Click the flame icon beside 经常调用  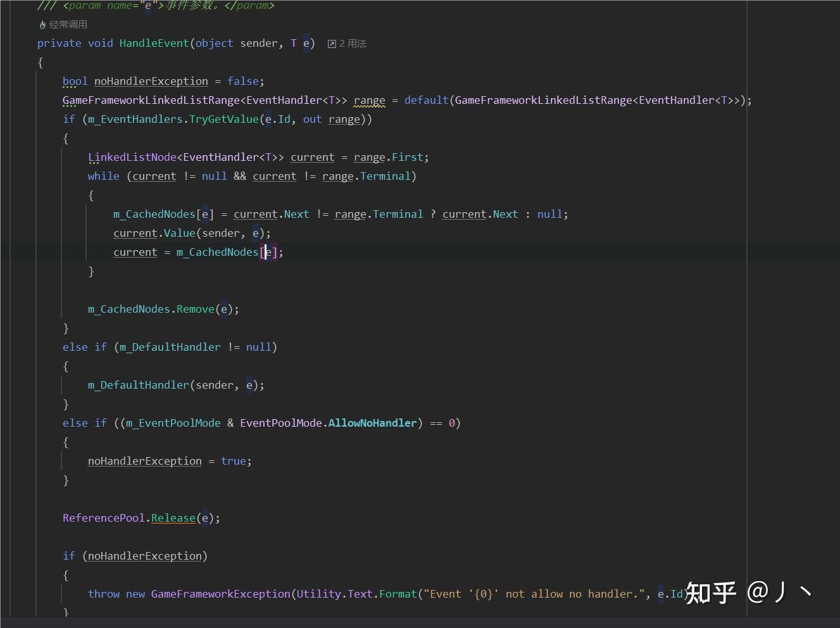click(42, 24)
